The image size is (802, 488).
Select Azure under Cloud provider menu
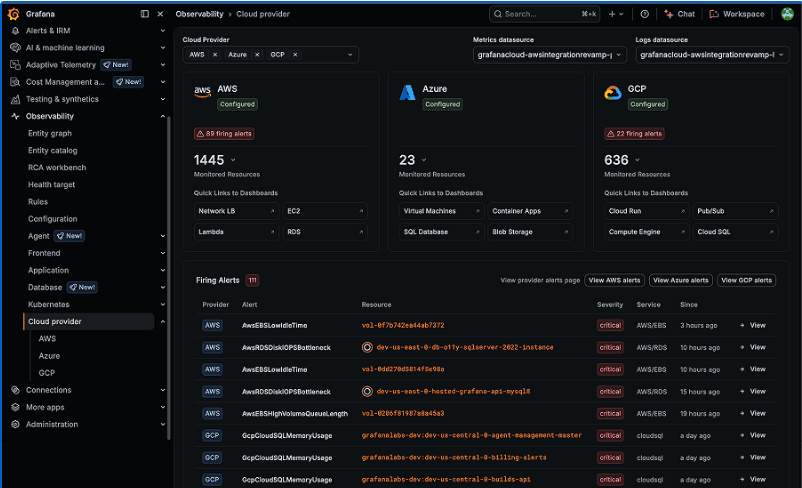click(x=49, y=356)
